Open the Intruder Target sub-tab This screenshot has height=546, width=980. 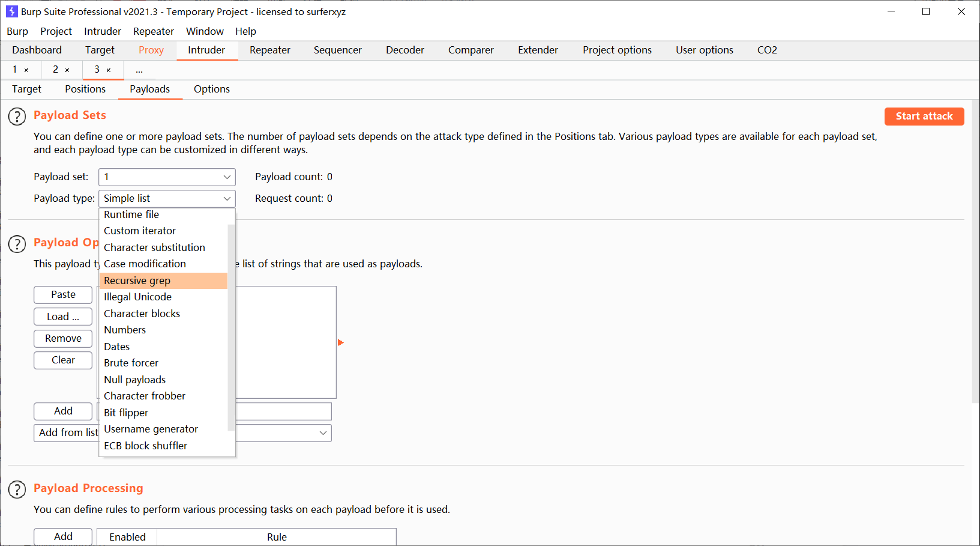coord(26,89)
